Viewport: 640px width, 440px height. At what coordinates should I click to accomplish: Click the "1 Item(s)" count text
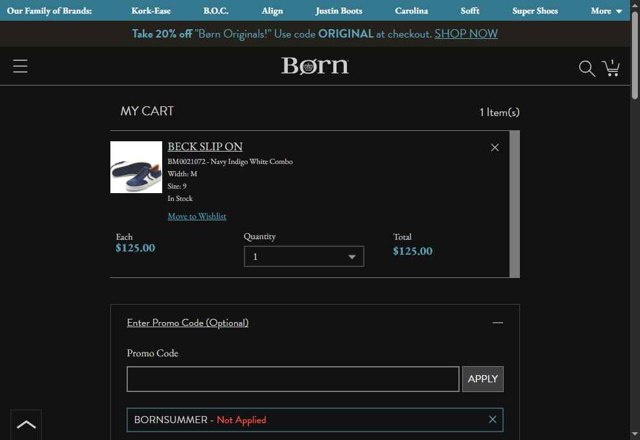click(500, 112)
